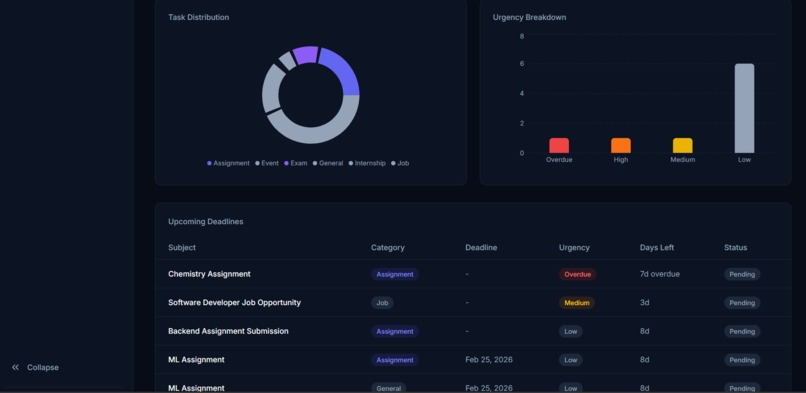806x393 pixels.
Task: Click Pending status of Software Developer Job Opportunity
Action: click(x=742, y=303)
